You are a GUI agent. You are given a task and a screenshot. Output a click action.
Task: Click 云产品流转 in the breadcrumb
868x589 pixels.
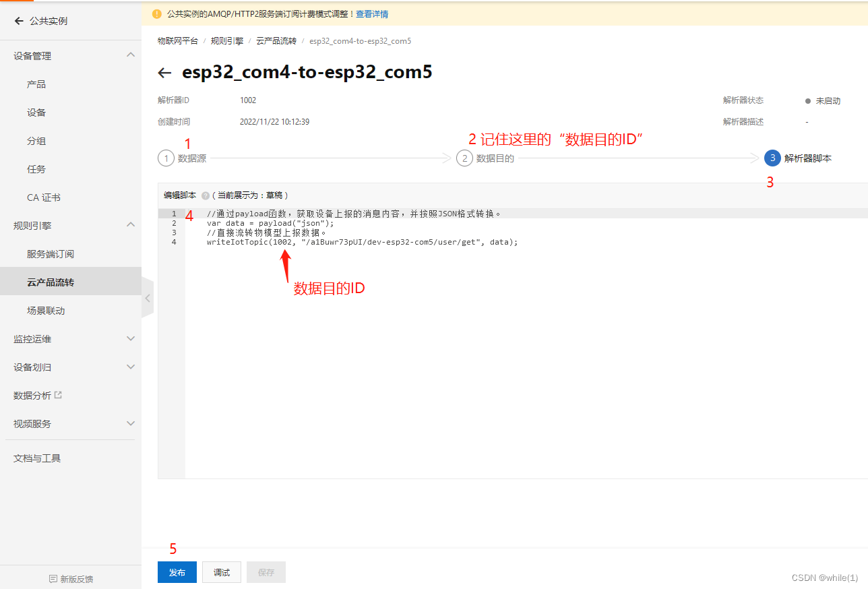coord(276,41)
